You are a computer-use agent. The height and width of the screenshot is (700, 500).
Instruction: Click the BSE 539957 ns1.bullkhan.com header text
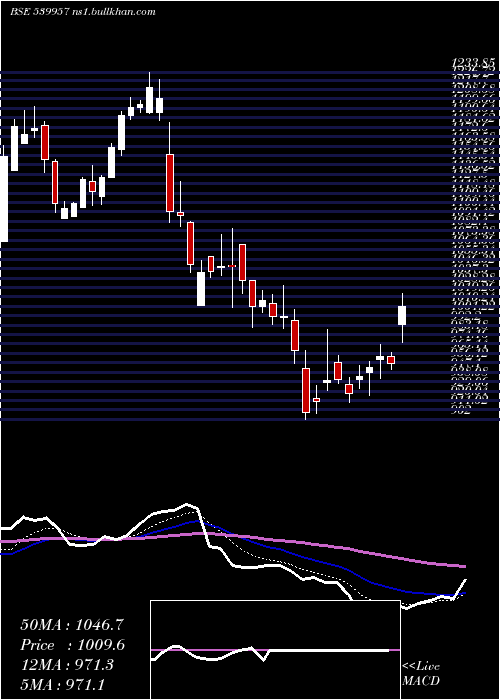point(83,12)
